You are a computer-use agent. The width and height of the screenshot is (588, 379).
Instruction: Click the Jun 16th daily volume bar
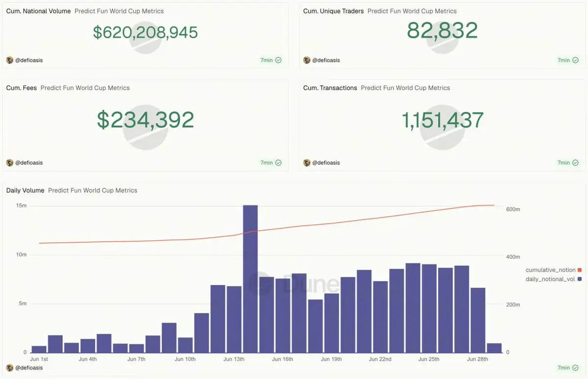(x=283, y=316)
